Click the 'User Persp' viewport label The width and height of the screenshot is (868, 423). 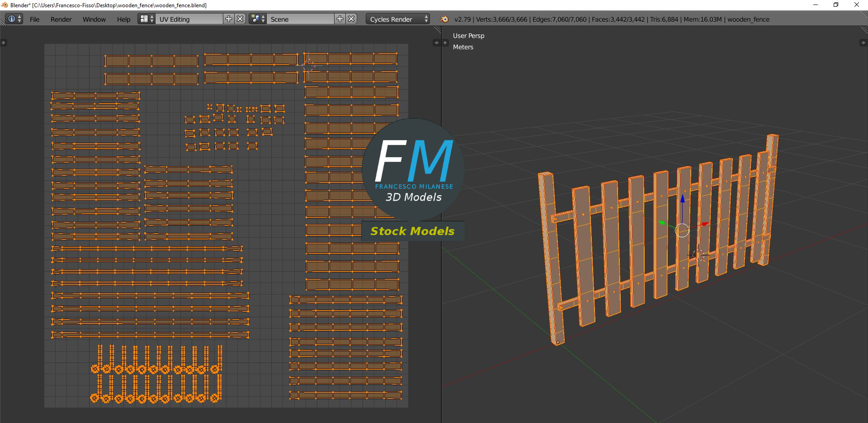pyautogui.click(x=468, y=36)
